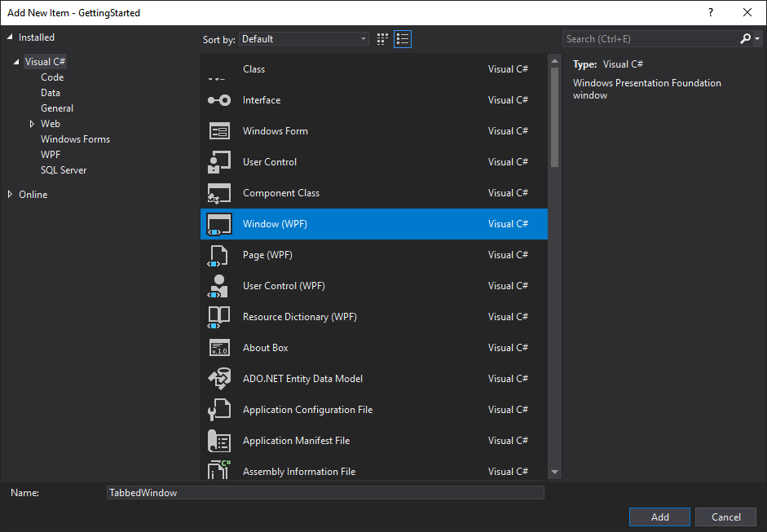The image size is (767, 532).
Task: Select the Windows Form item icon
Action: [218, 131]
